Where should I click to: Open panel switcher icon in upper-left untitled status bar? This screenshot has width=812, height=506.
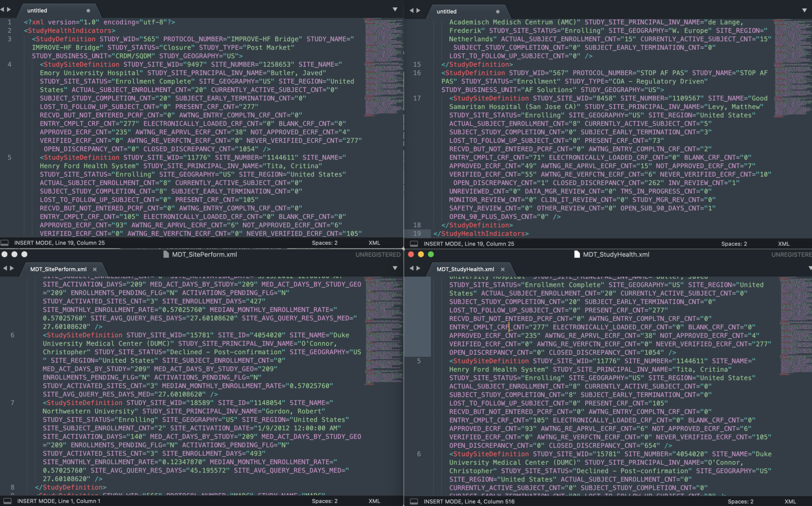tap(4, 243)
